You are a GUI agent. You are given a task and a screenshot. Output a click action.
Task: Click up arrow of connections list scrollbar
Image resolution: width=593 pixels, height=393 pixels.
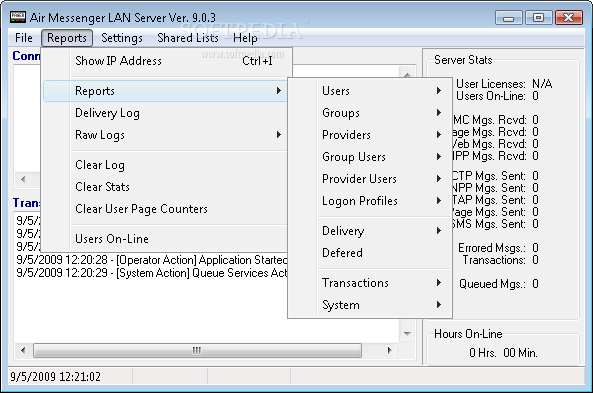click(x=407, y=73)
